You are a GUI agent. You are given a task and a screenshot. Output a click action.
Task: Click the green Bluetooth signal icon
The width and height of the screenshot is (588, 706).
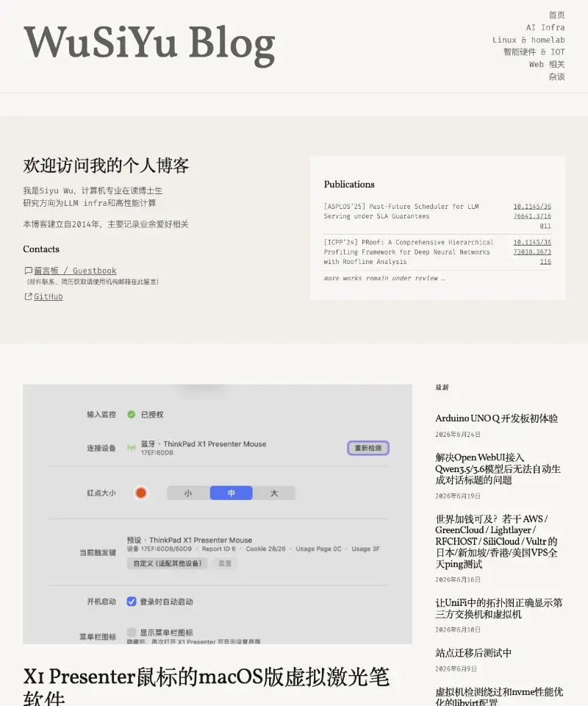[132, 448]
